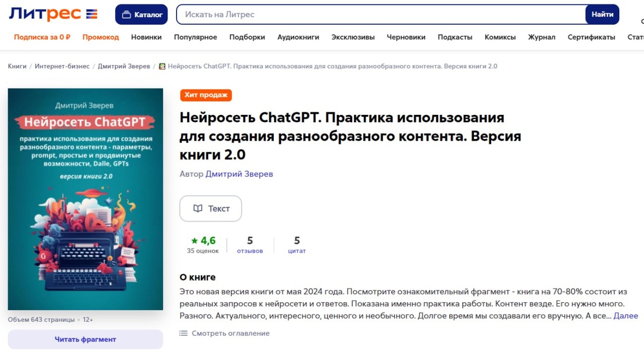Click the breadcrumb book title text
This screenshot has width=644, height=352.
click(x=333, y=66)
